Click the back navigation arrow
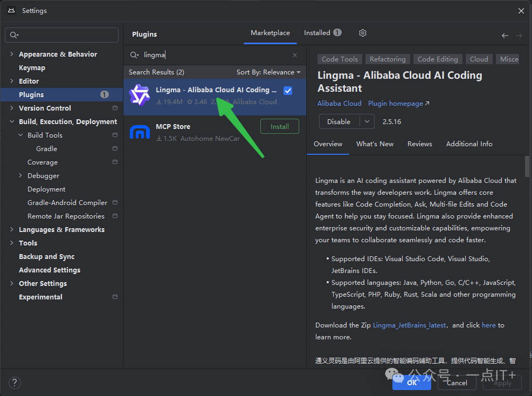This screenshot has height=396, width=532. [x=505, y=36]
